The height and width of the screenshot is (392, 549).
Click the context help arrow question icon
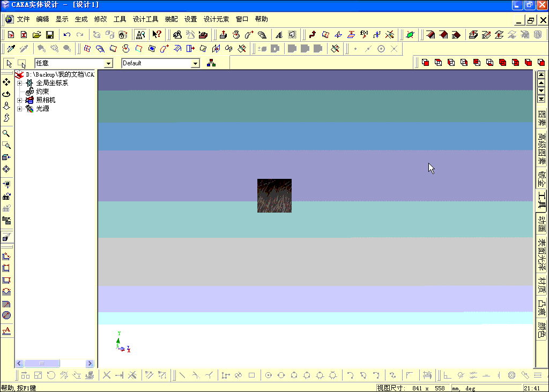point(157,34)
